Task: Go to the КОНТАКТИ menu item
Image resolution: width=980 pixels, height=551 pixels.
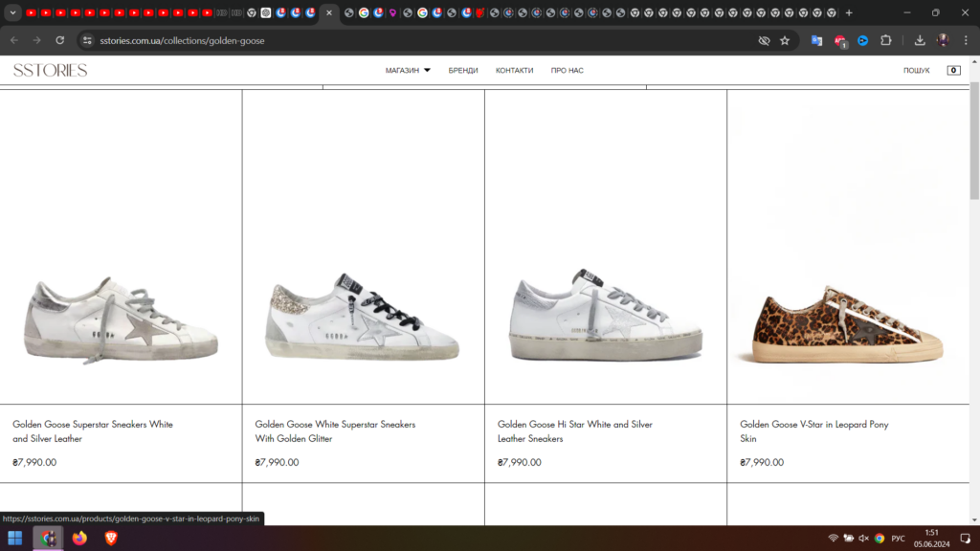Action: pos(514,70)
